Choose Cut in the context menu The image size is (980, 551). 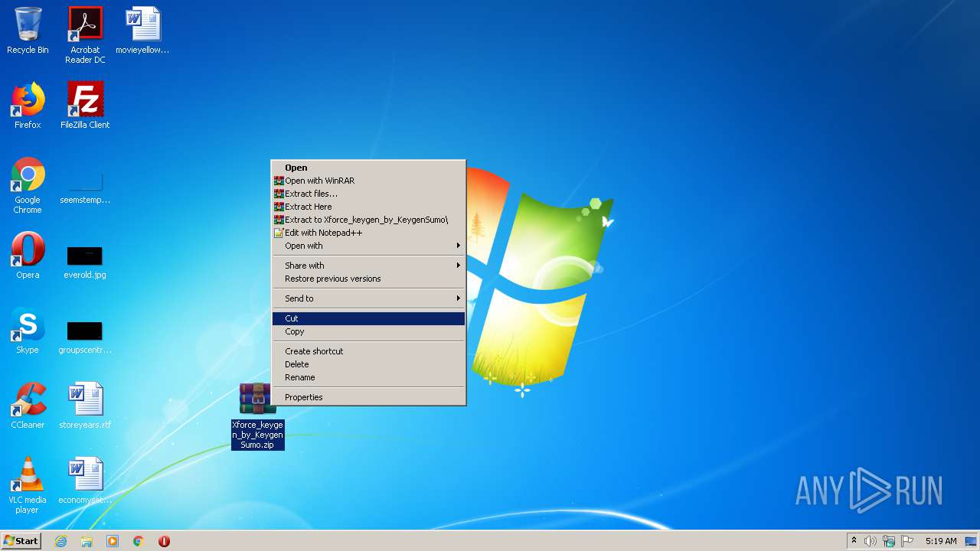(368, 318)
